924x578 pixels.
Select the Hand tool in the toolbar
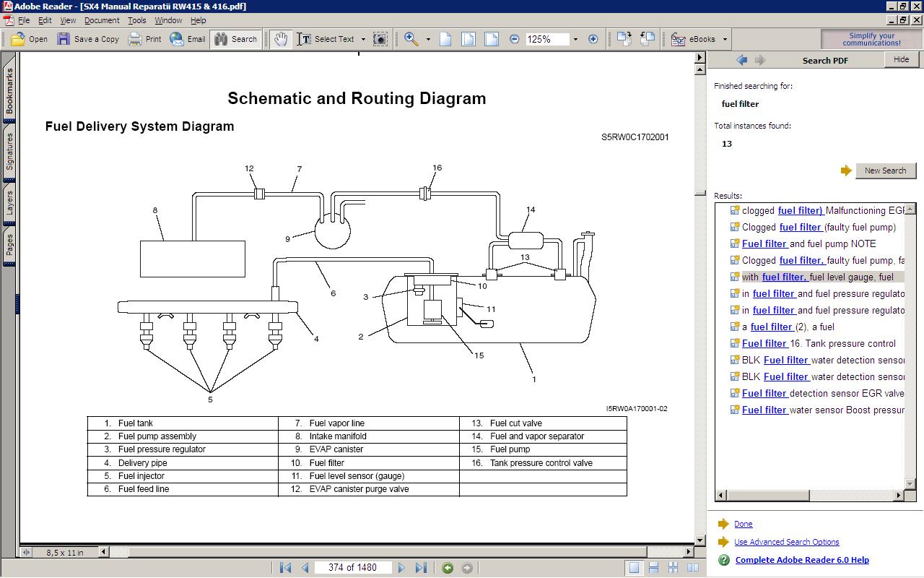[281, 39]
